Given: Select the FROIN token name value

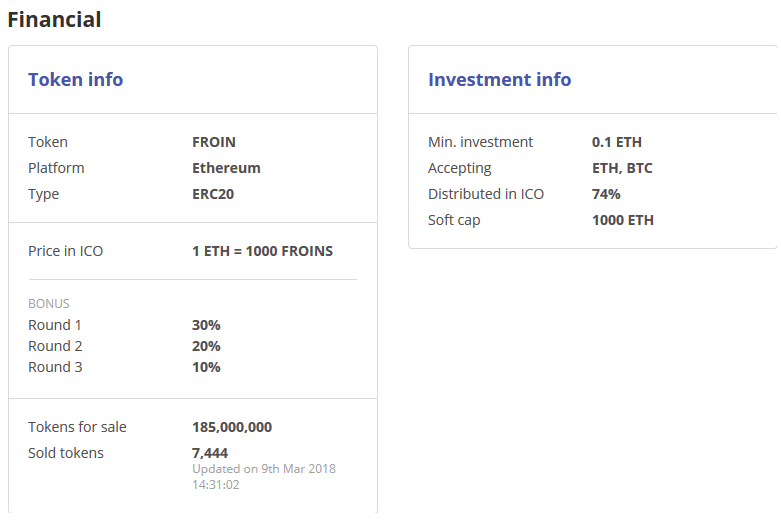Looking at the screenshot, I should tap(214, 142).
